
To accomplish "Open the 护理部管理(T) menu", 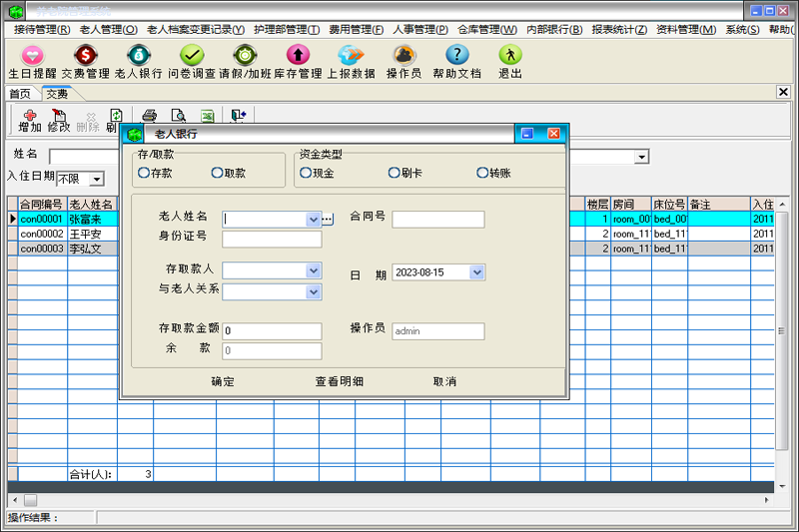I will point(287,30).
